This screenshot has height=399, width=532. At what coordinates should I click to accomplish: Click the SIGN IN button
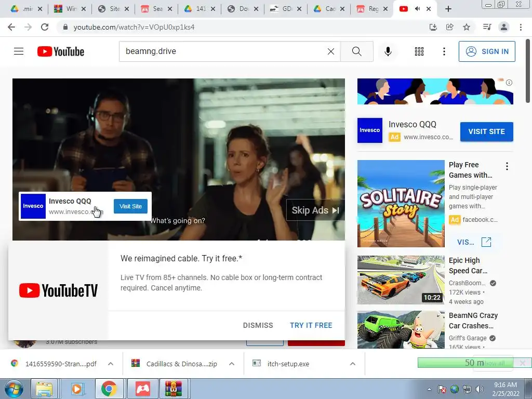487,51
